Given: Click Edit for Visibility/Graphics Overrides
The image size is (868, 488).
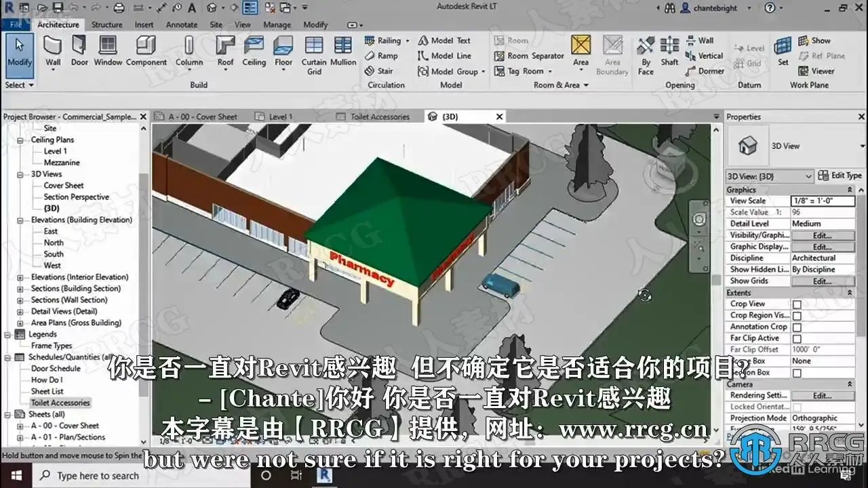Looking at the screenshot, I should pos(823,236).
